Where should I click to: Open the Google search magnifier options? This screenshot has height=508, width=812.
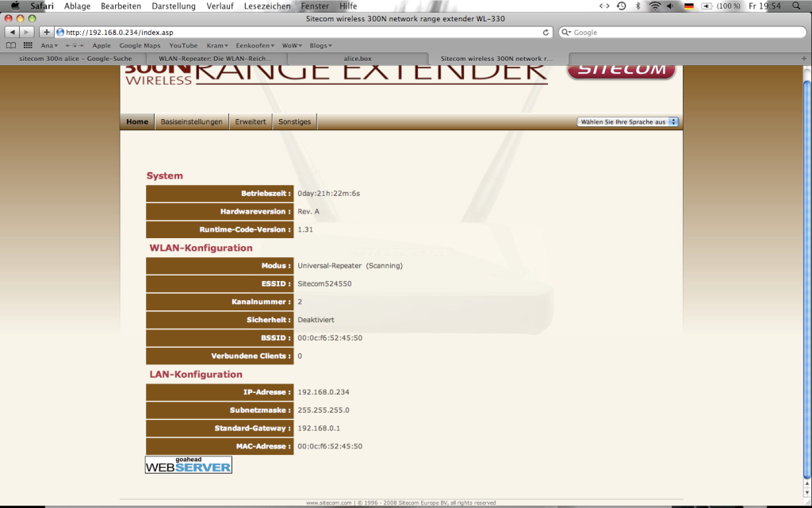[566, 32]
